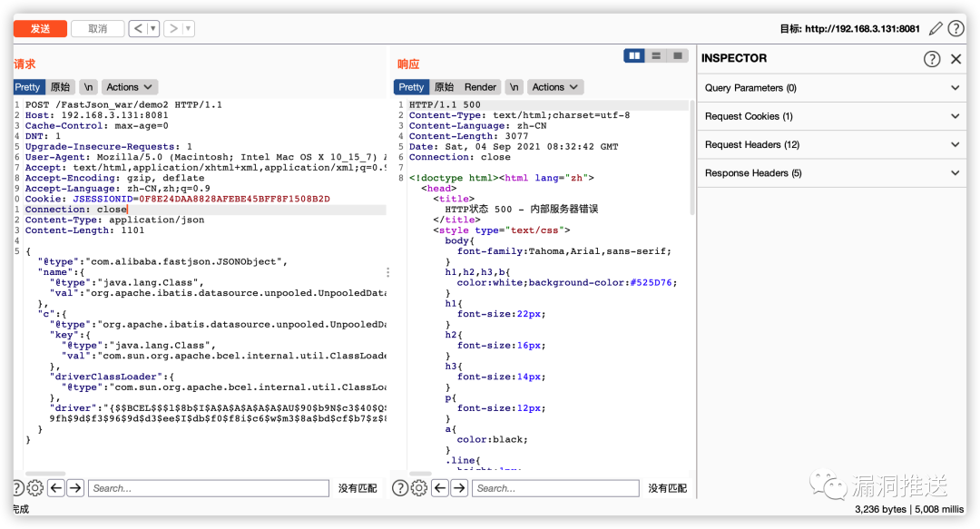Go to previous request with back arrow
980x529 pixels.
[x=138, y=28]
